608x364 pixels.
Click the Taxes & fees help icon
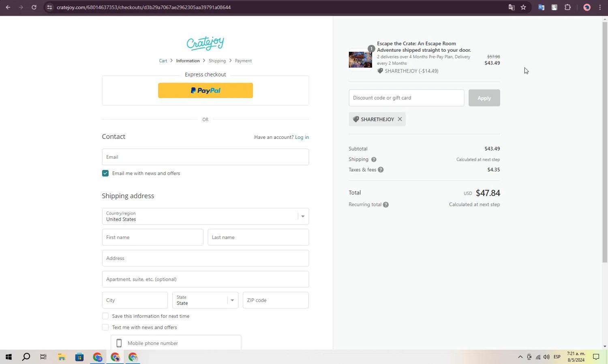coord(381,170)
